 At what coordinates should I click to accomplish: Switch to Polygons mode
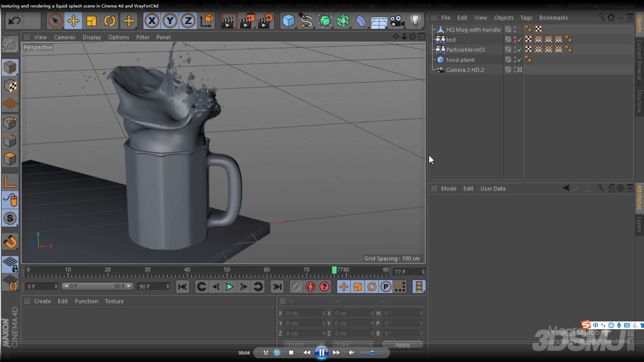(x=10, y=159)
